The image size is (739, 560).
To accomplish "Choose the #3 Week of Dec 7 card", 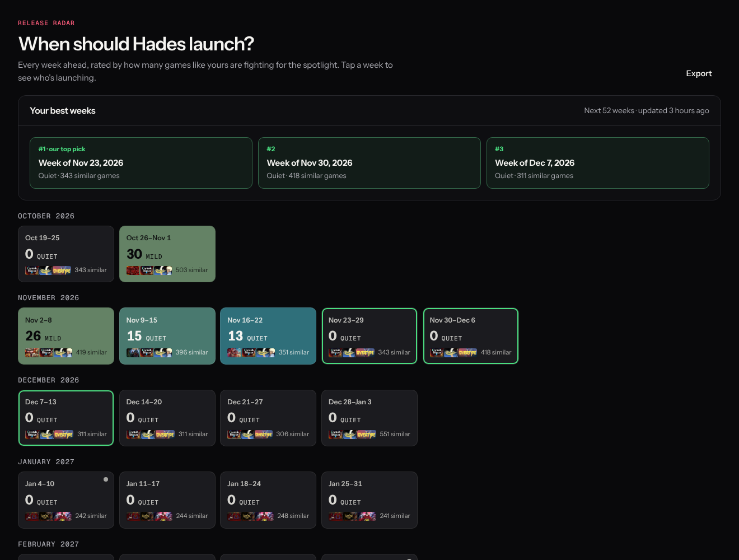I will 598,163.
